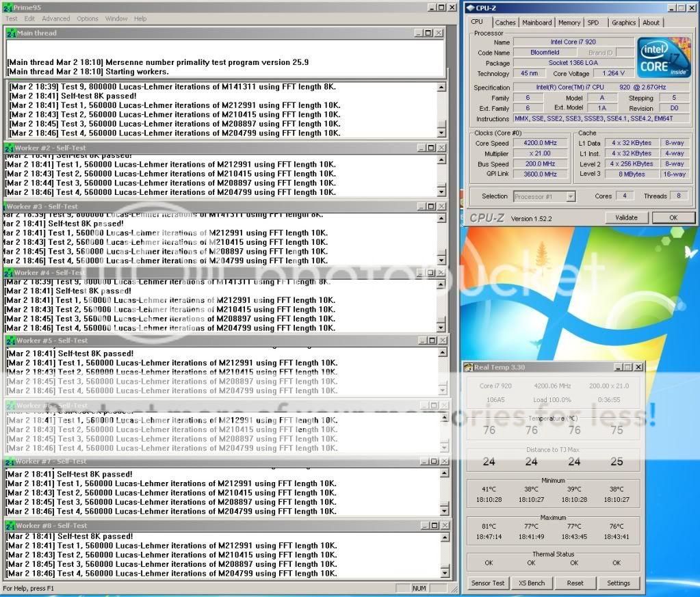The height and width of the screenshot is (597, 700).
Task: Click the Worker #7 window icon
Action: pos(10,462)
